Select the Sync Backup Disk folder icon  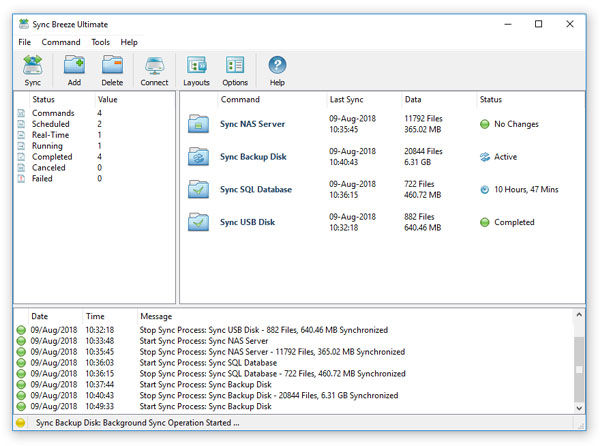pos(198,156)
